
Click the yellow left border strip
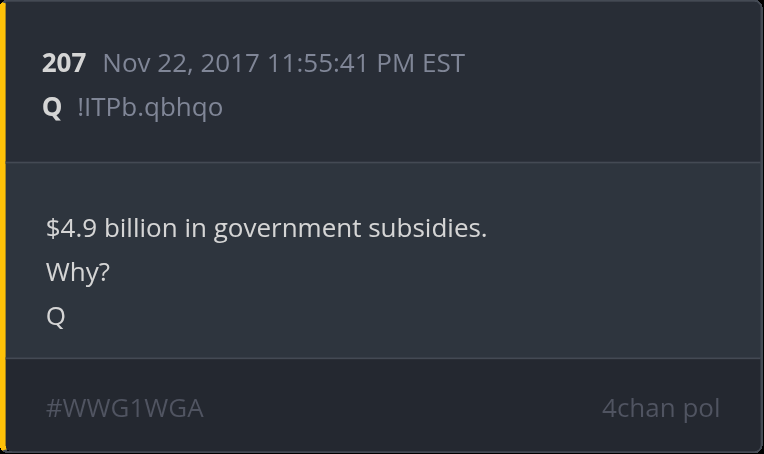2,227
